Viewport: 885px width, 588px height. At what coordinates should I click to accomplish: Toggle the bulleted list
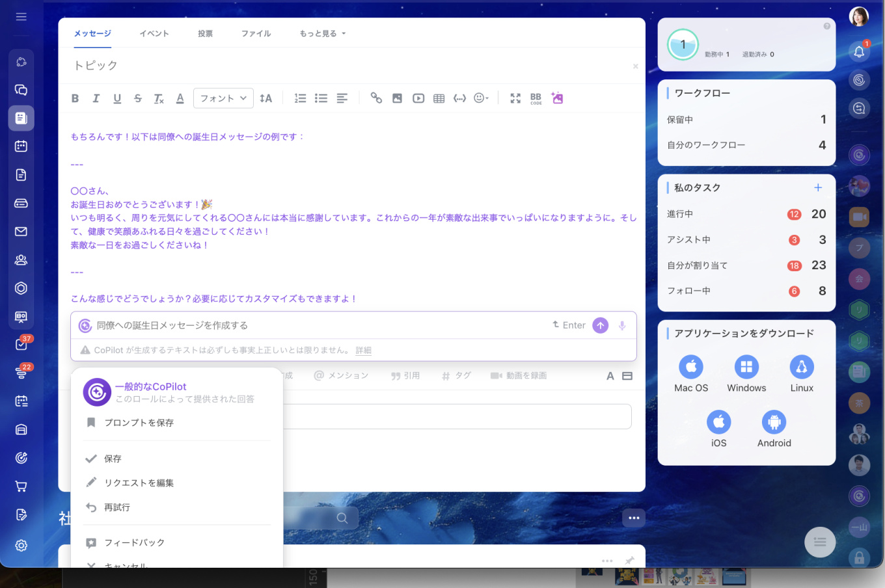point(321,98)
